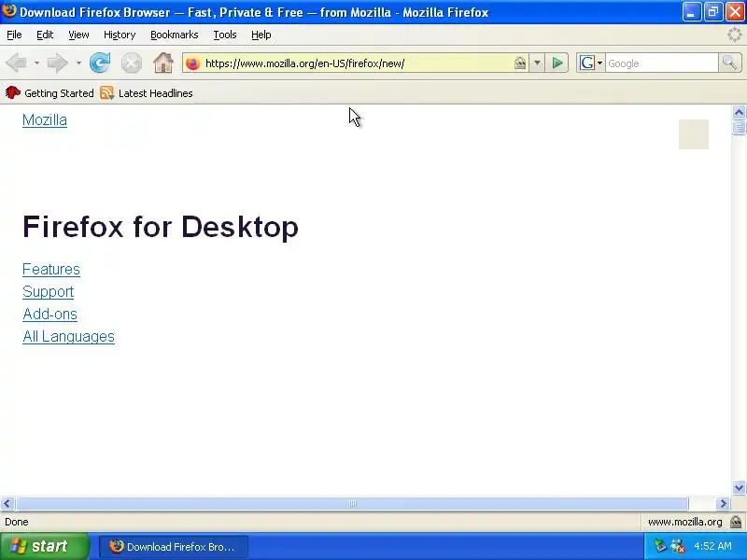Open the search engine selector dropdown
Screen dimensions: 747x560
tap(591, 63)
